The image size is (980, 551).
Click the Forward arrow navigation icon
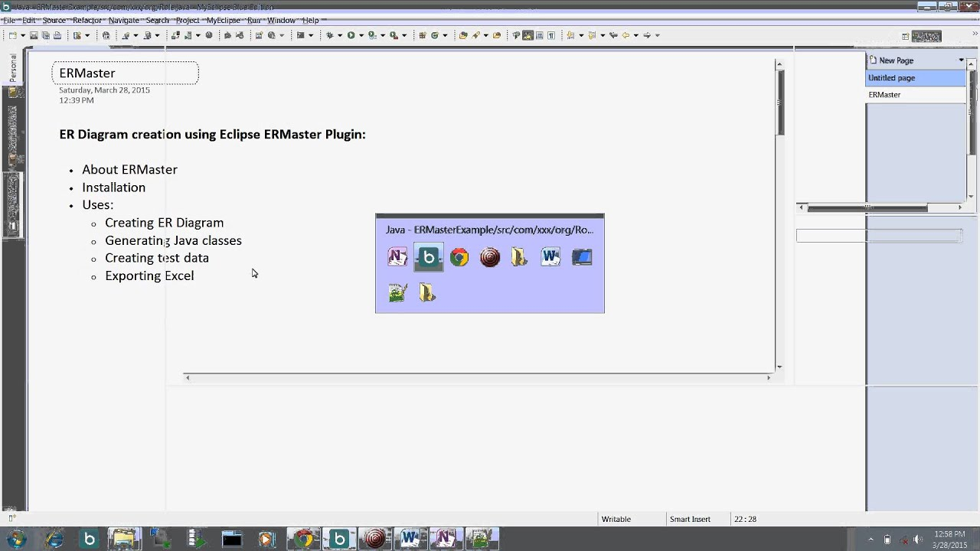click(647, 35)
